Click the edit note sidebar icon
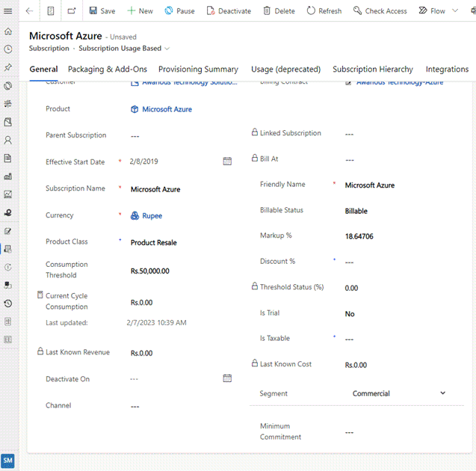476x471 pixels. pos(8,231)
